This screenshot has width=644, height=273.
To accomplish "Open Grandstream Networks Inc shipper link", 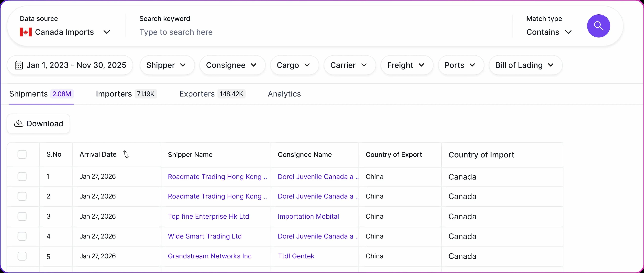I will (x=209, y=256).
